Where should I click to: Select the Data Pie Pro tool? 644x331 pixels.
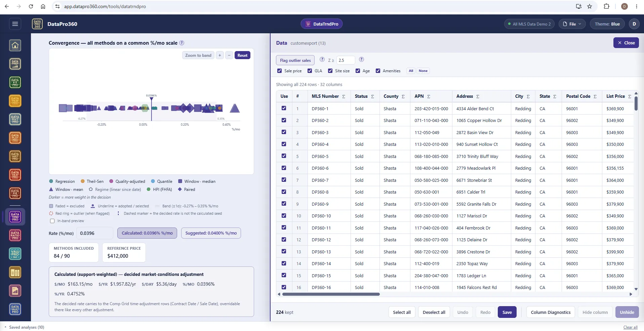pyautogui.click(x=15, y=193)
